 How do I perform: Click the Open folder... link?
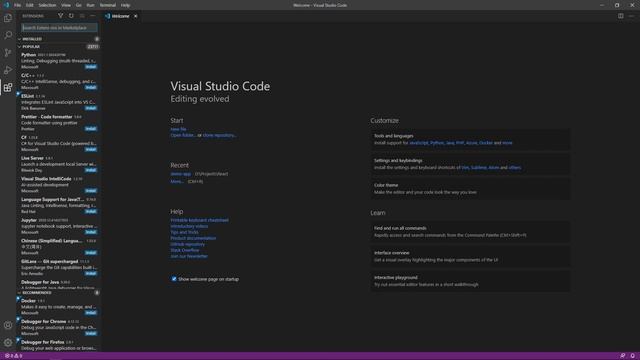183,135
